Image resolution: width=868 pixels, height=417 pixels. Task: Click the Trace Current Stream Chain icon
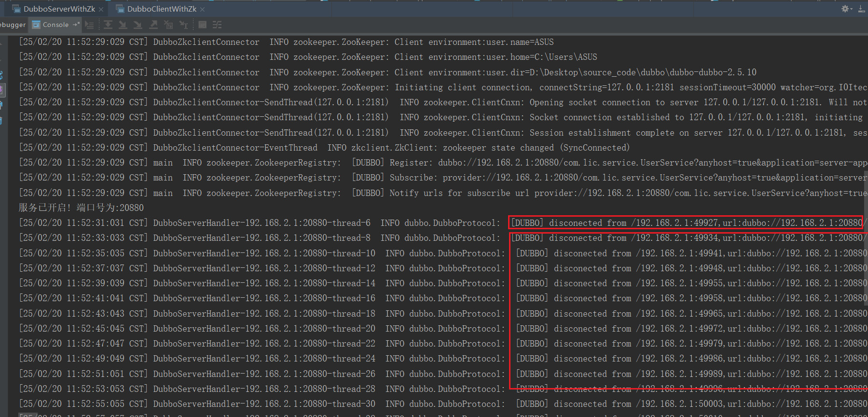(x=217, y=25)
